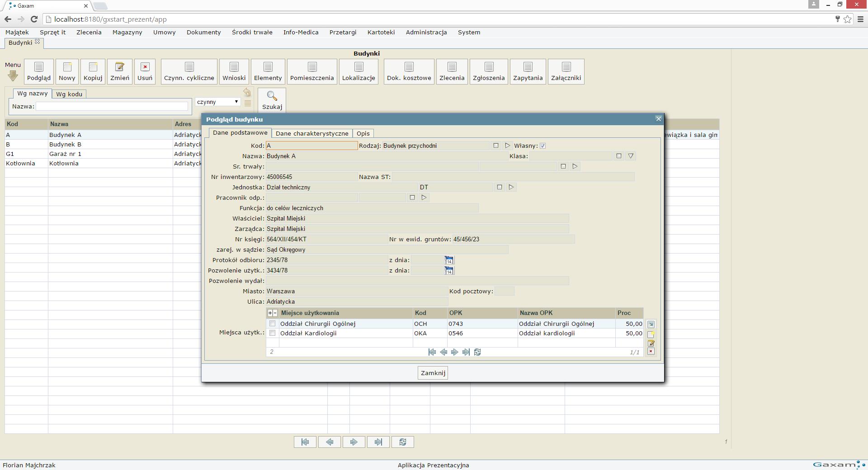Open Pomieszczenia from the toolbar
Screen dimensions: 868x470
pyautogui.click(x=312, y=71)
